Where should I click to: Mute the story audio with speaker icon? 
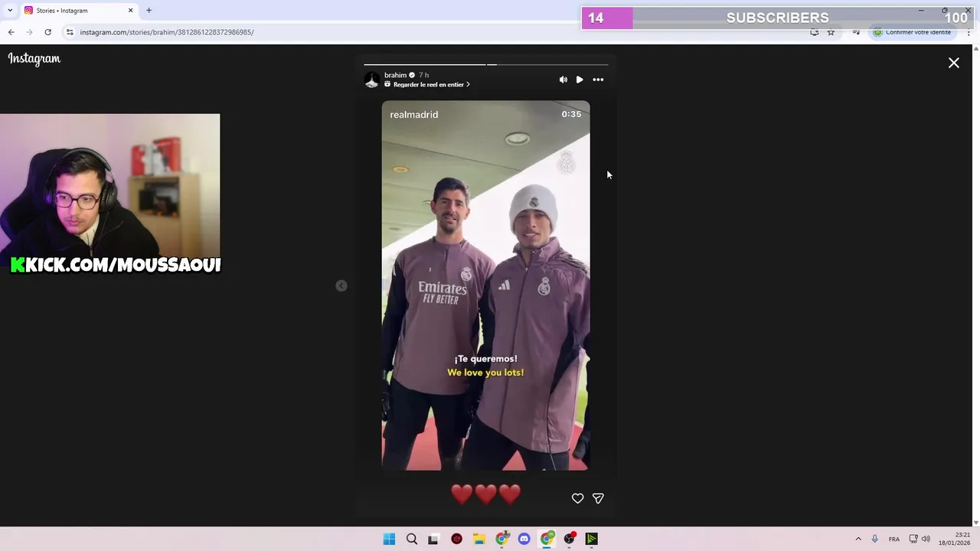pyautogui.click(x=563, y=80)
